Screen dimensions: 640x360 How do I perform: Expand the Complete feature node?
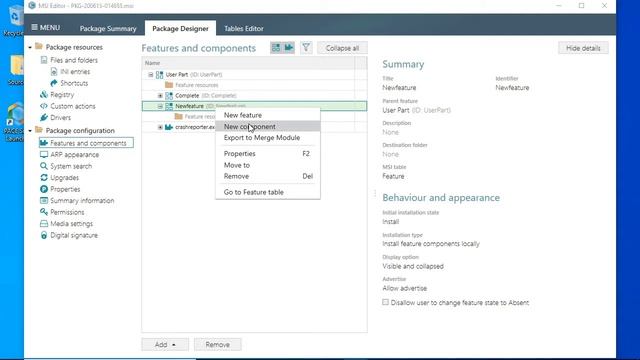click(160, 96)
